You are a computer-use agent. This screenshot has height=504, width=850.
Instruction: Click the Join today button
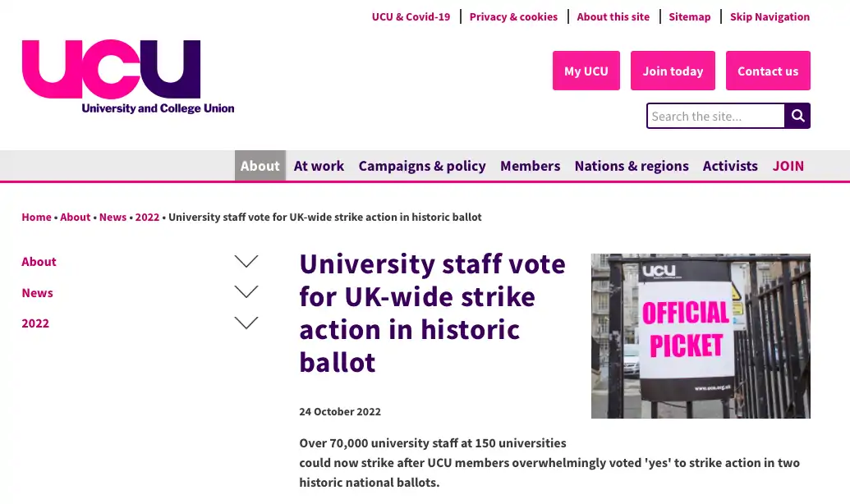(673, 71)
